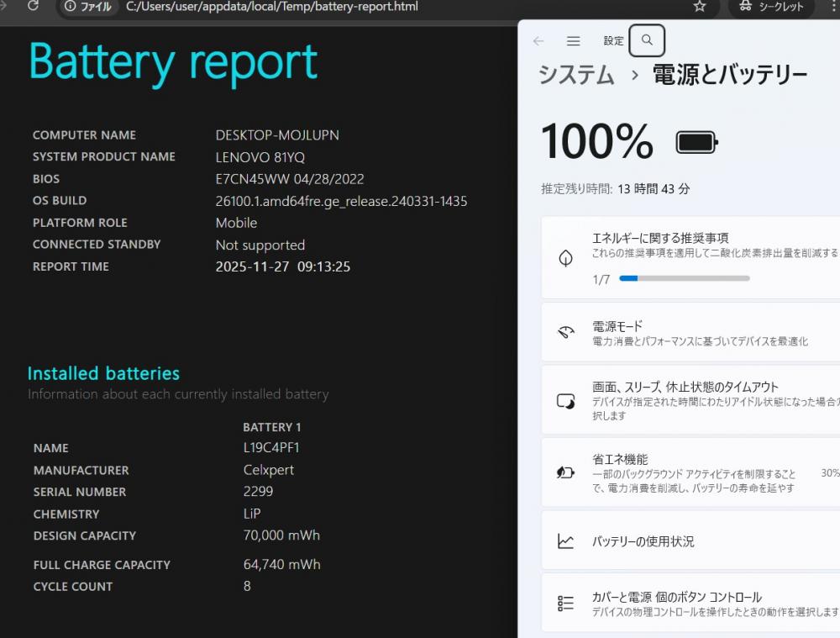Click the 推定残り時間 13 時間 43 分 text
This screenshot has width=840, height=638.
pos(615,189)
